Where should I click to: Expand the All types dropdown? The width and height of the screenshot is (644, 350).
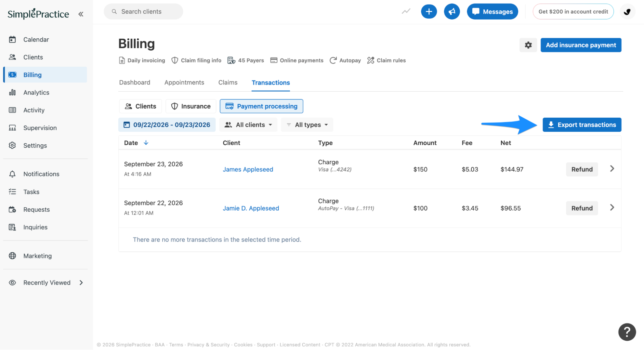tap(307, 125)
